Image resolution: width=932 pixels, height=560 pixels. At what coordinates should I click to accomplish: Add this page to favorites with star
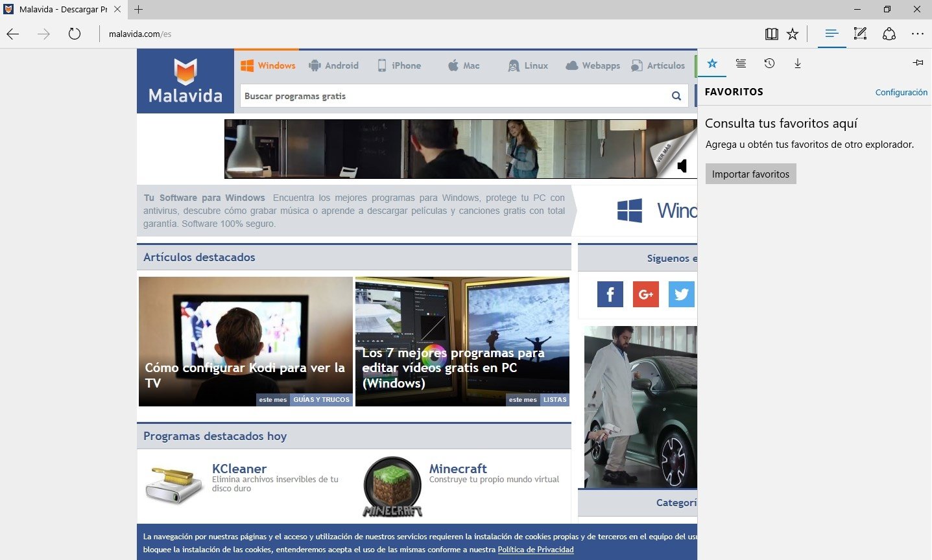point(793,34)
